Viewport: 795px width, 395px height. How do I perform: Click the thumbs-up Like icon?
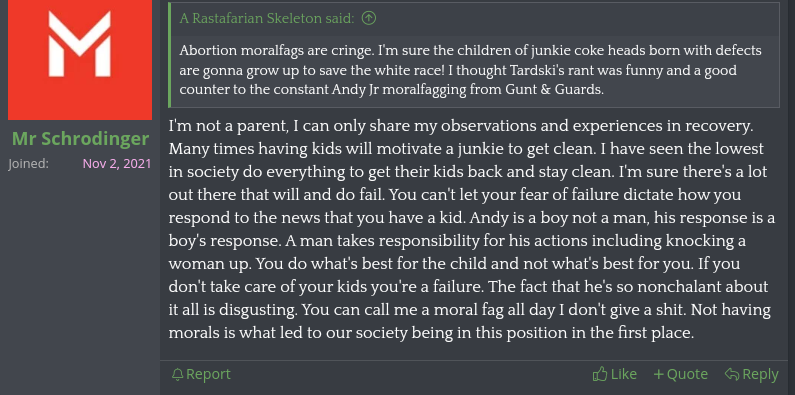click(600, 374)
